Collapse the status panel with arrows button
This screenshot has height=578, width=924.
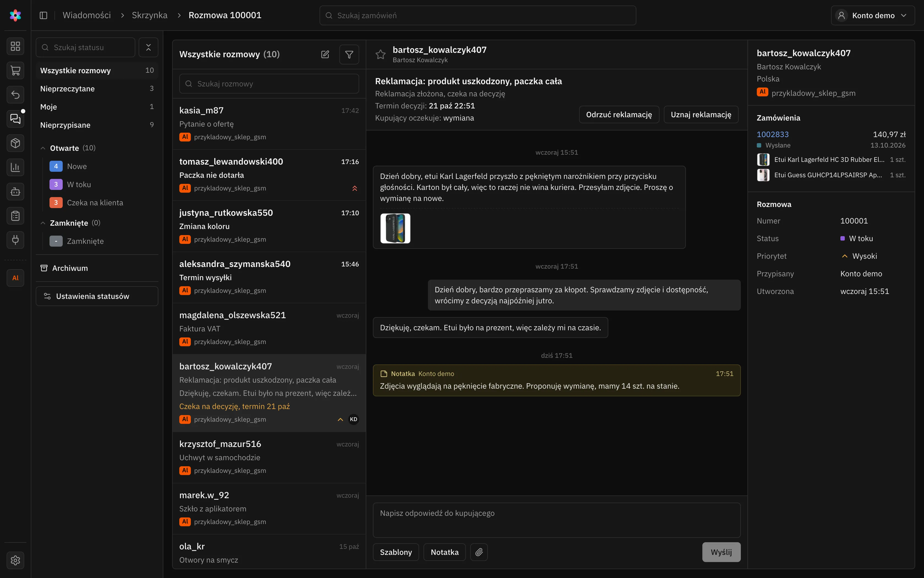coord(148,47)
